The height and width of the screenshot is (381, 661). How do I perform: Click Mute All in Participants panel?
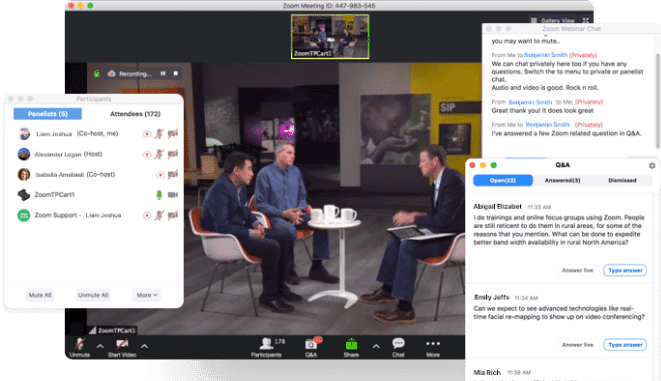coord(40,295)
